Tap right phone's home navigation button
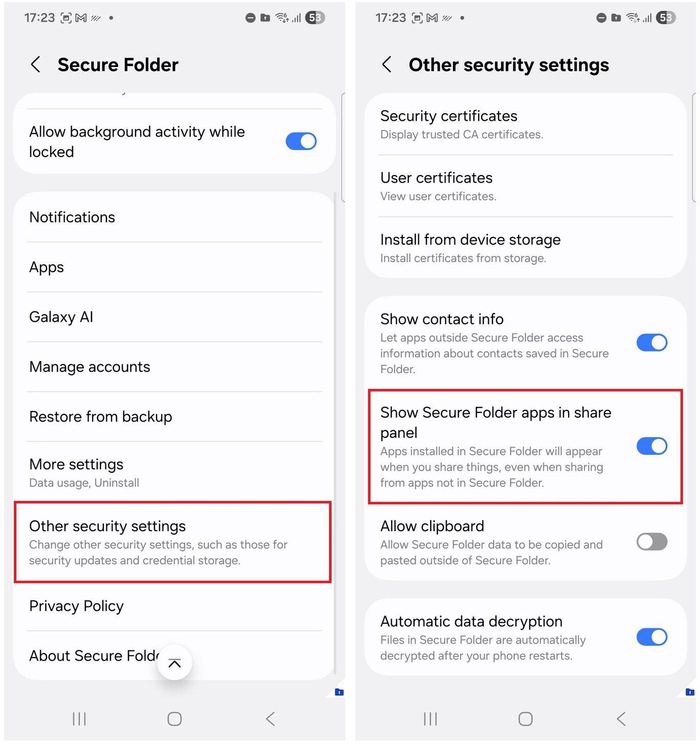The width and height of the screenshot is (700, 745). [526, 719]
